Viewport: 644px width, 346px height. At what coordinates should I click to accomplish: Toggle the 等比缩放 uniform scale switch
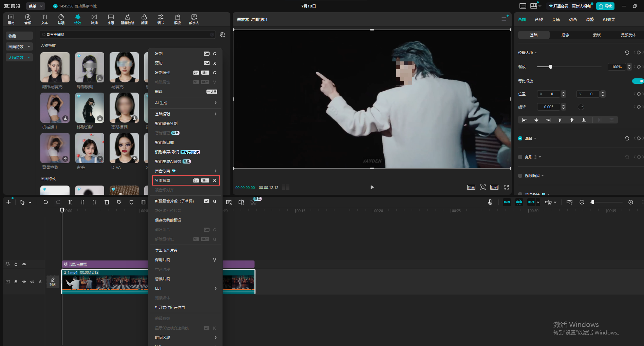point(638,81)
